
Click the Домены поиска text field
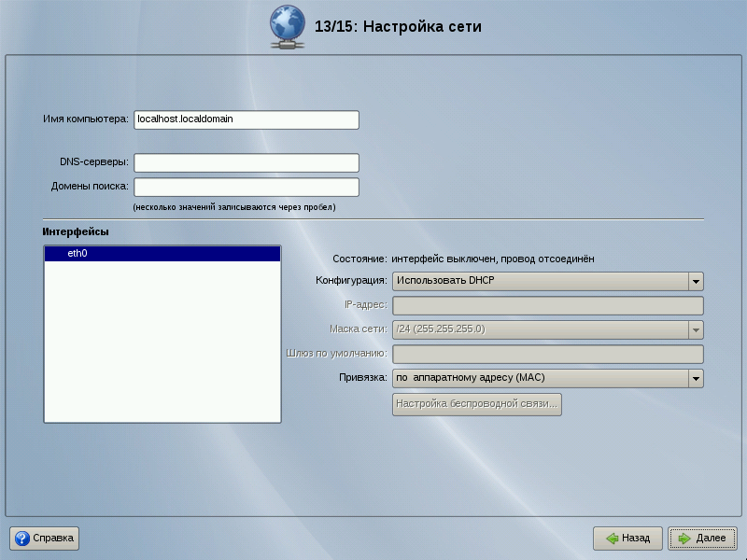[x=247, y=187]
